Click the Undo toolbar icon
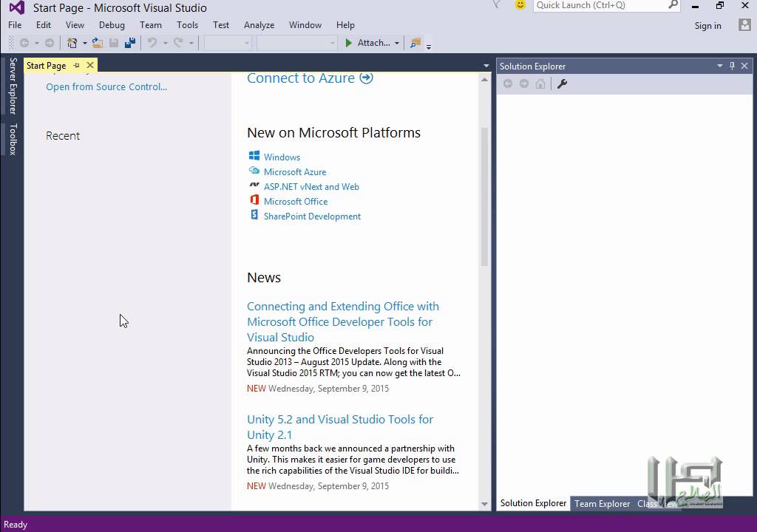757x532 pixels. 152,43
